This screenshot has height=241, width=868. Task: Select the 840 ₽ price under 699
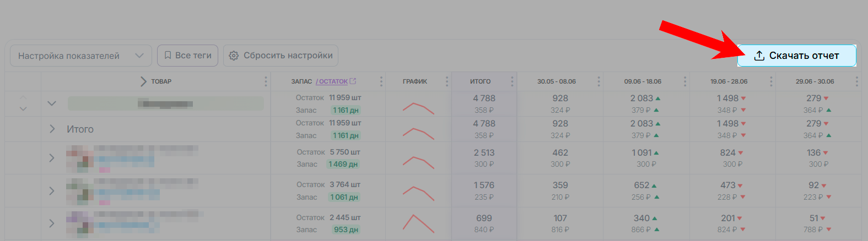click(x=484, y=229)
